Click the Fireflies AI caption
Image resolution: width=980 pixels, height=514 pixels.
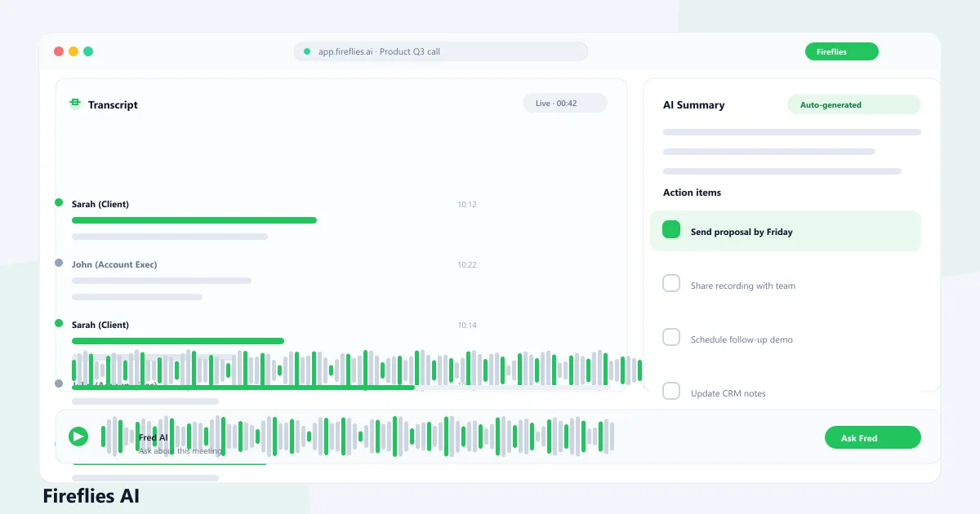[91, 495]
